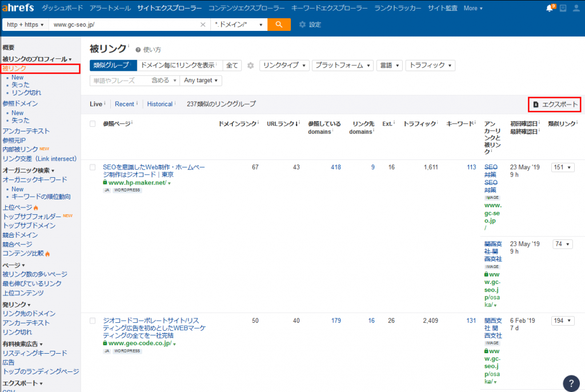Screen dimensions: 585x392
Task: Switch to the Recent tab
Action: (x=124, y=104)
